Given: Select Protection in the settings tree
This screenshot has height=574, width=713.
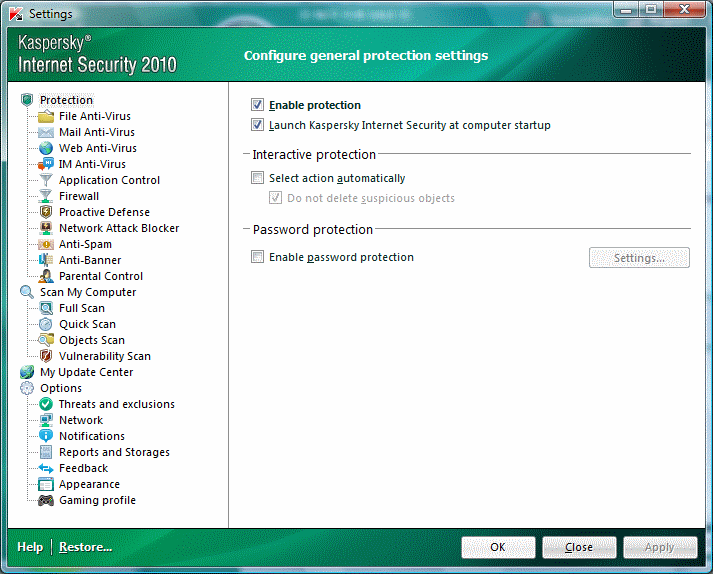Looking at the screenshot, I should (x=66, y=100).
